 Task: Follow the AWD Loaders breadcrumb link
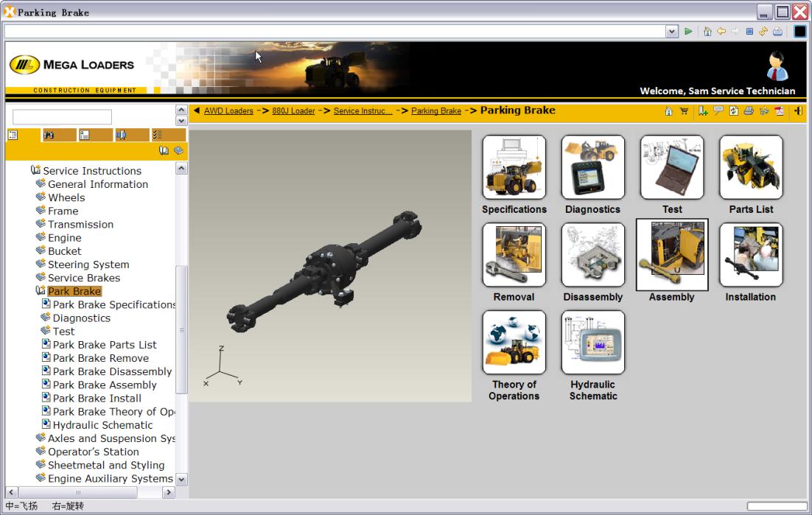tap(228, 111)
